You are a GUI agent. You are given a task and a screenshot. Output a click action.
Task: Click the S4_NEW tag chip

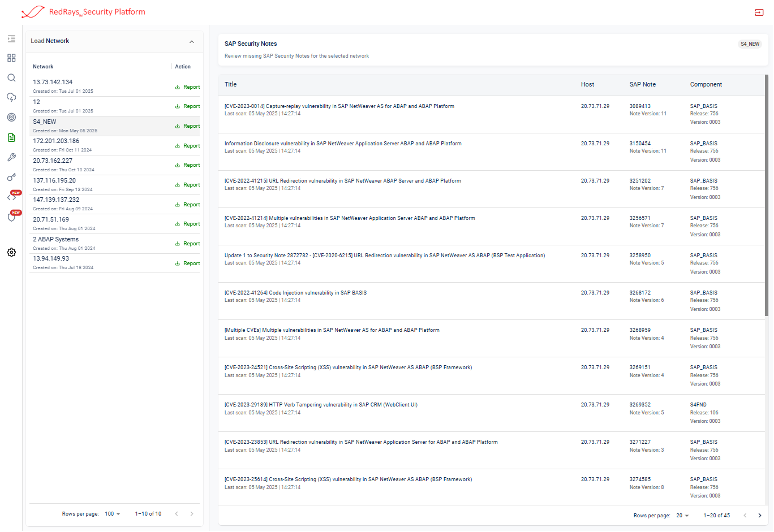[x=750, y=44]
